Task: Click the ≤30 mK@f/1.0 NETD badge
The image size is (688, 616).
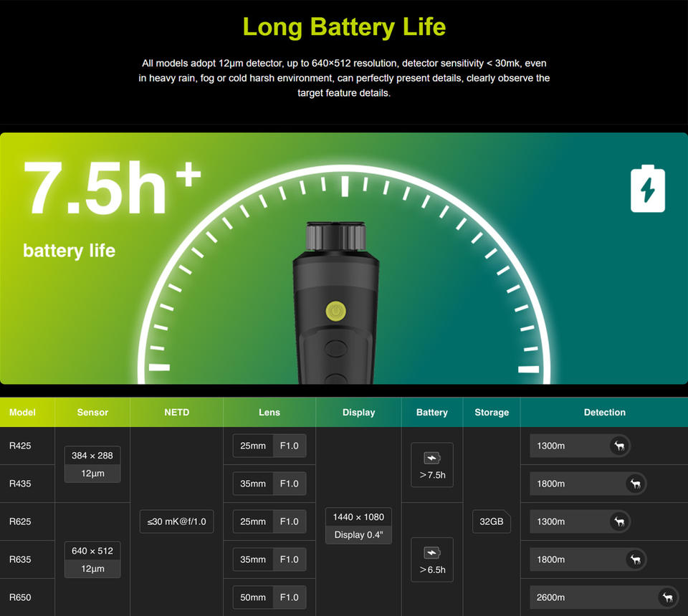Action: (177, 521)
